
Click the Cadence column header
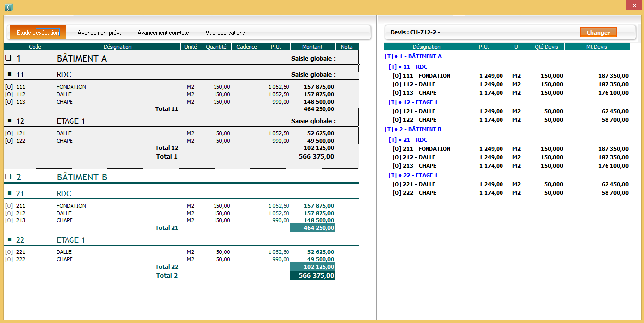[x=247, y=47]
